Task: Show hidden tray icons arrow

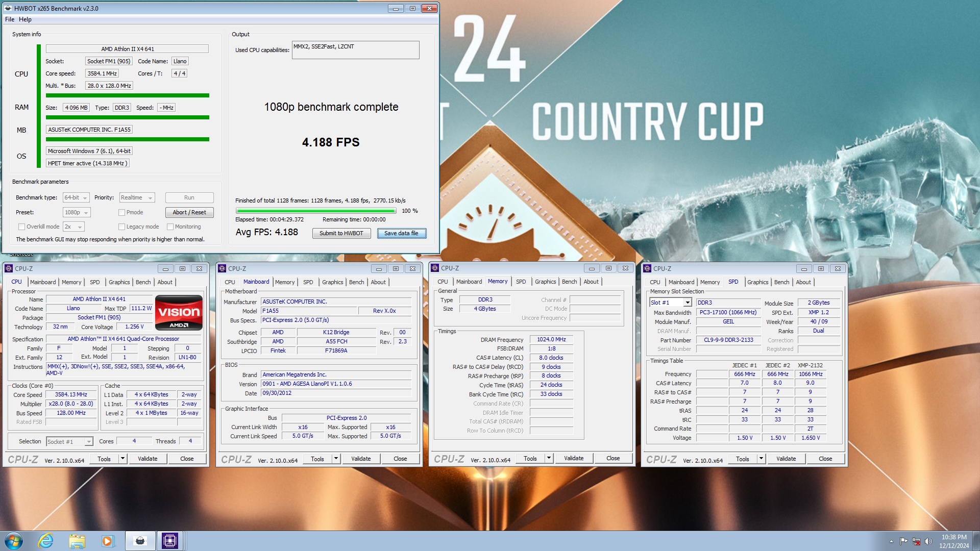Action: coord(891,541)
